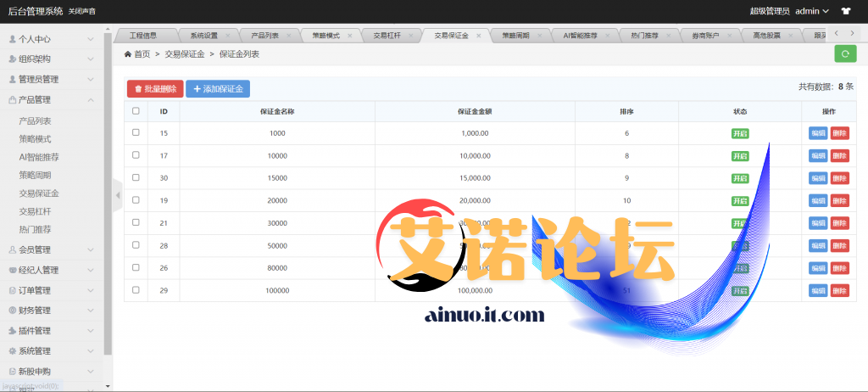Expand the 系统管理 sidebar menu
This screenshot has width=868, height=392.
[x=52, y=351]
